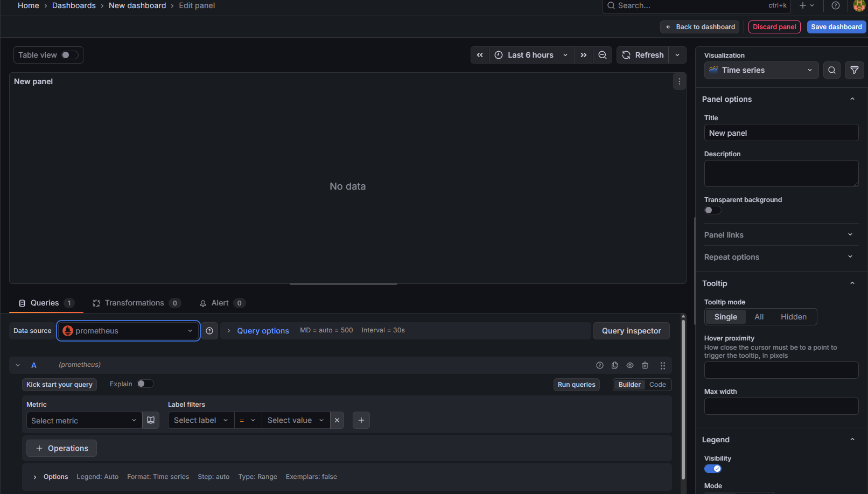
Task: Click the Save dashboard button
Action: tap(836, 27)
